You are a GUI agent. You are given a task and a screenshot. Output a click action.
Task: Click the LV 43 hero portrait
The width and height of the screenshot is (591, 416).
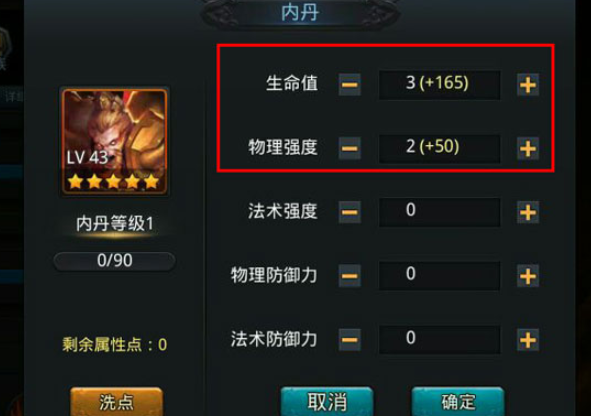click(x=115, y=142)
